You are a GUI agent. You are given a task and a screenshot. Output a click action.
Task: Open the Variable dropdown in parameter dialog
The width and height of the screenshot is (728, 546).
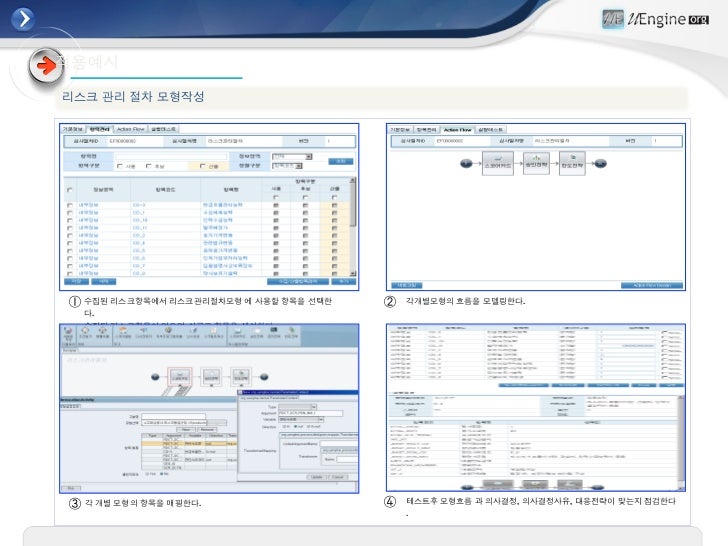pos(301,419)
